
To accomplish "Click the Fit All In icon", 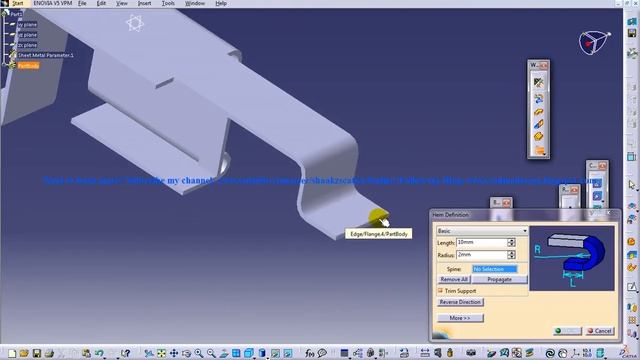I will click(x=162, y=353).
